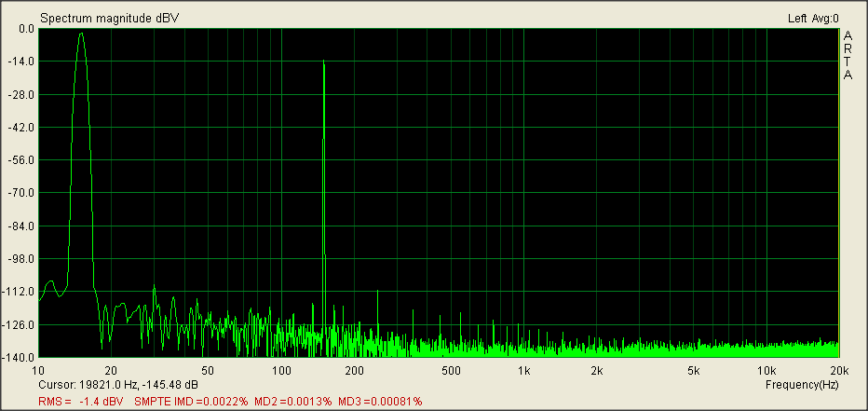Click the '5k' frequency axis label
The height and width of the screenshot is (411, 868).
coord(694,370)
